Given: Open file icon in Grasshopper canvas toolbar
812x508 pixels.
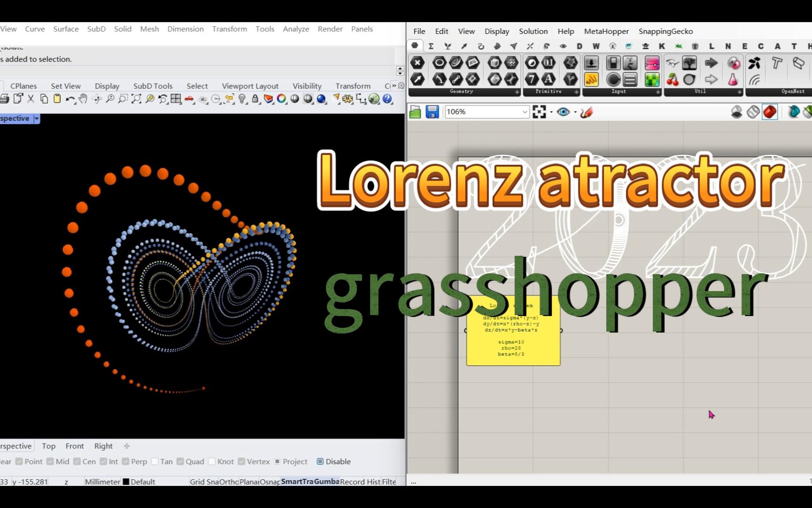Looking at the screenshot, I should point(415,112).
